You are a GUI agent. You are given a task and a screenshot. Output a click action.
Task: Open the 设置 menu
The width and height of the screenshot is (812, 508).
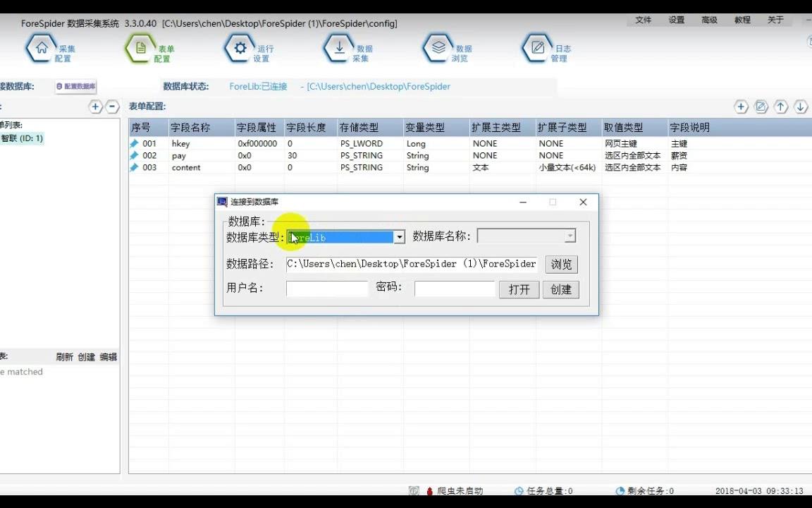[675, 20]
